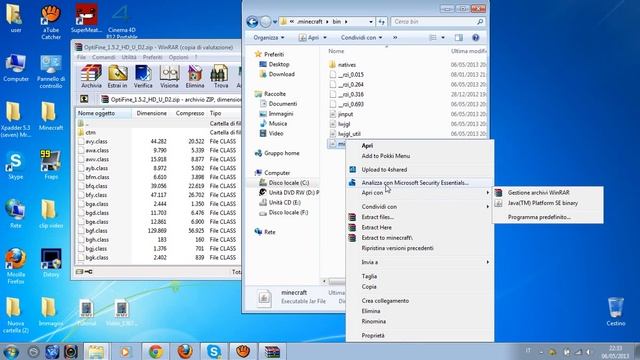Open the Condividi con toolbar dropdown
Viewport: 640px width, 360px height.
[361, 38]
